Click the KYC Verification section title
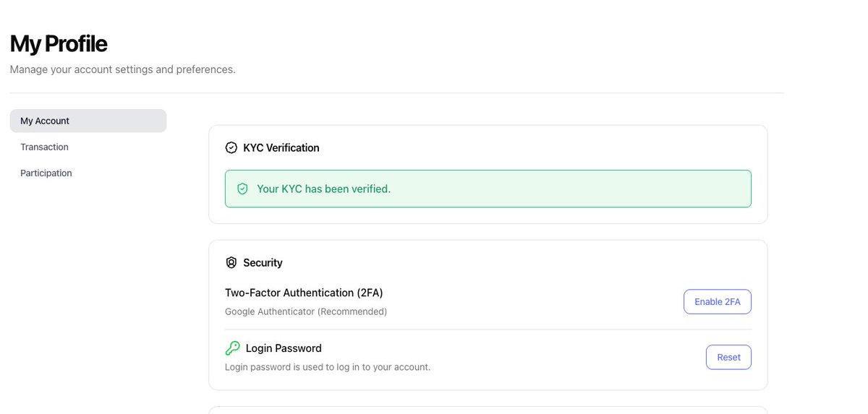Viewport: 868px width, 414px height. point(281,147)
